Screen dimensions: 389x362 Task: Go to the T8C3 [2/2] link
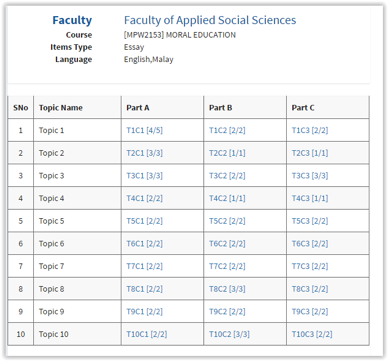[x=310, y=289]
